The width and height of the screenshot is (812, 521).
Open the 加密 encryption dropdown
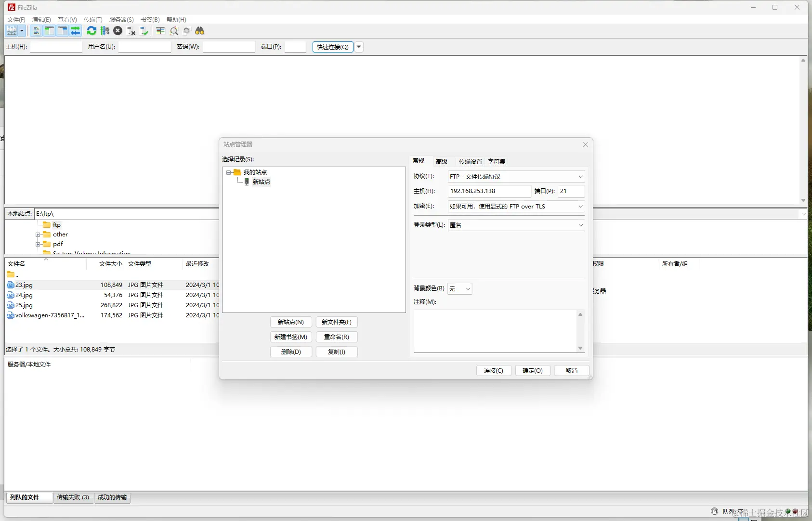point(516,207)
